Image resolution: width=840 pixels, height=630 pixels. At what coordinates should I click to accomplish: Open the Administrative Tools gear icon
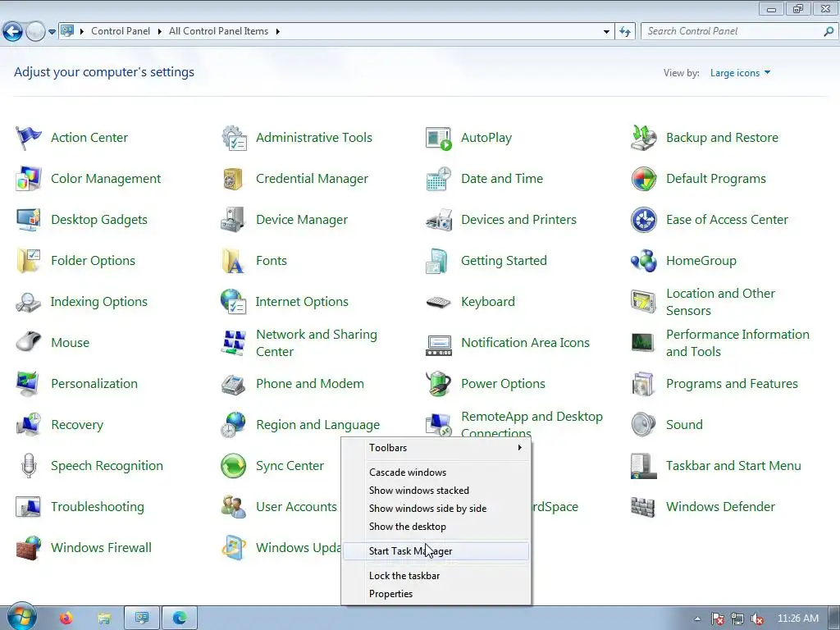pos(234,138)
